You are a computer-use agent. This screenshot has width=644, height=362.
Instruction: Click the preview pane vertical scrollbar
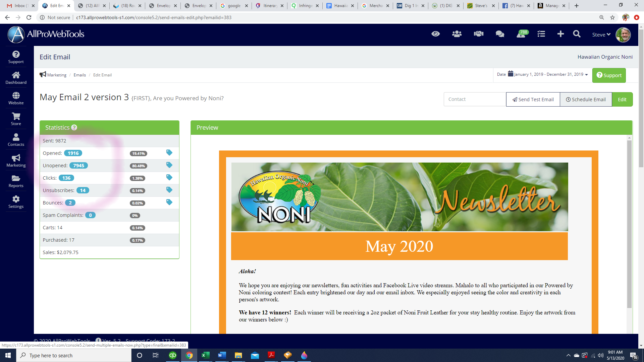[629, 224]
